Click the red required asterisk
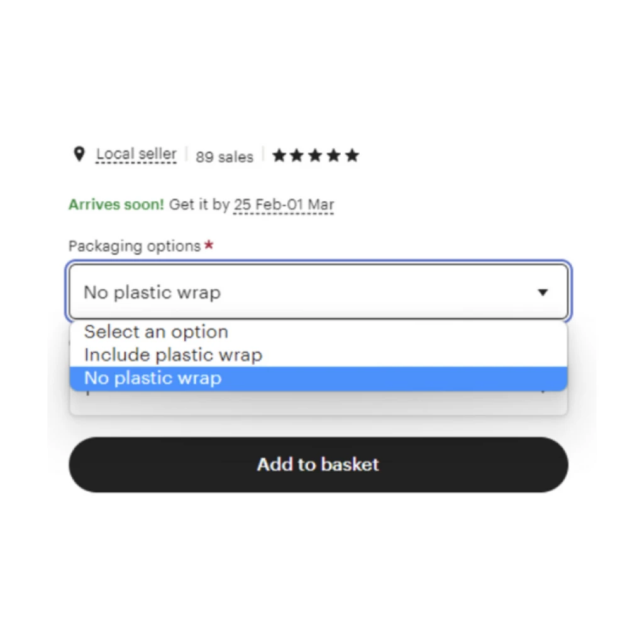This screenshot has height=644, width=644. coord(209,245)
